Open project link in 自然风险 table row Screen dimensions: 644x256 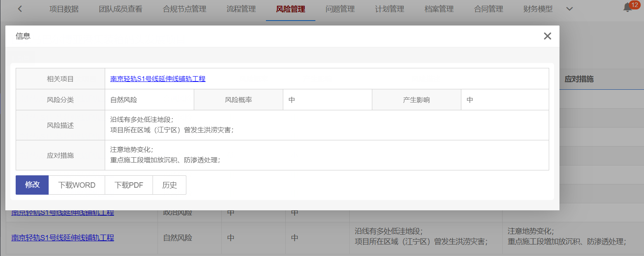(63, 237)
